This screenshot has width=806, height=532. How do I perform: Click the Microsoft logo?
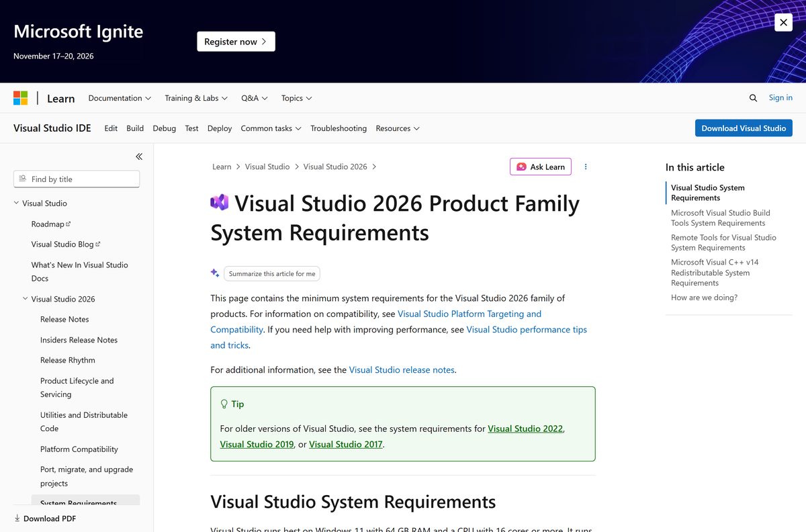(x=21, y=98)
